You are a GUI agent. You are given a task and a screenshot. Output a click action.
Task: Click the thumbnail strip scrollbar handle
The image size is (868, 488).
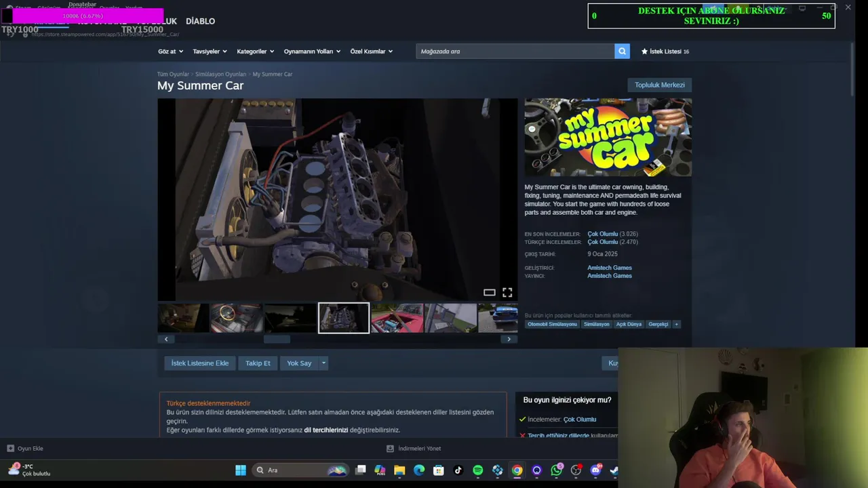277,339
